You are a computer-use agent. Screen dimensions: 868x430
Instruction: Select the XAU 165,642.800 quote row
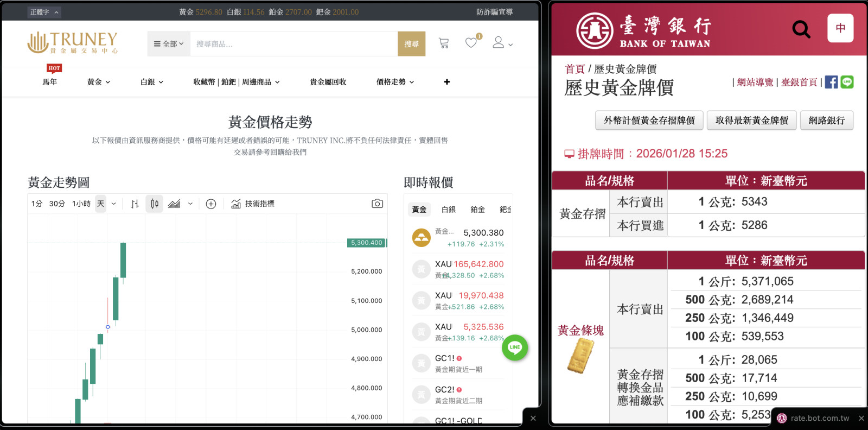pos(458,269)
